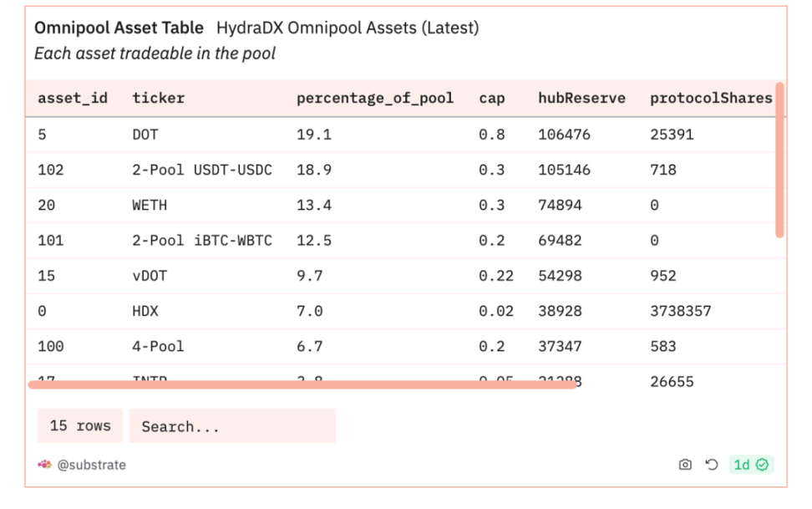This screenshot has height=509, width=812.
Task: Click the hubReserve column header
Action: coord(581,98)
